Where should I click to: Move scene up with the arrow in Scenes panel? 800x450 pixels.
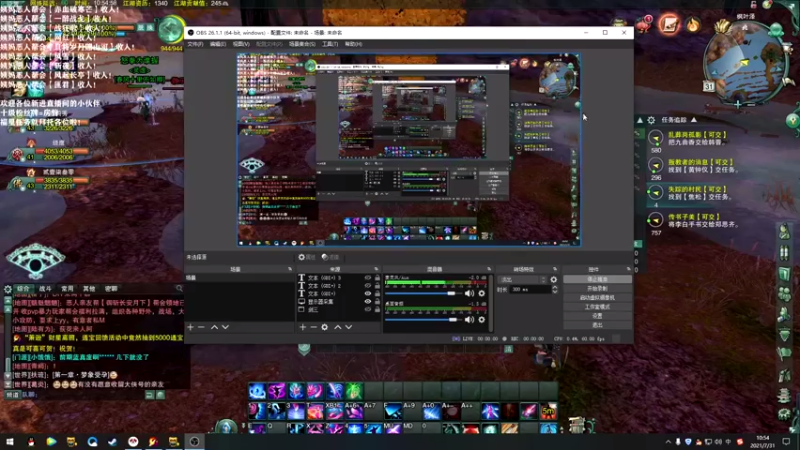coord(214,327)
